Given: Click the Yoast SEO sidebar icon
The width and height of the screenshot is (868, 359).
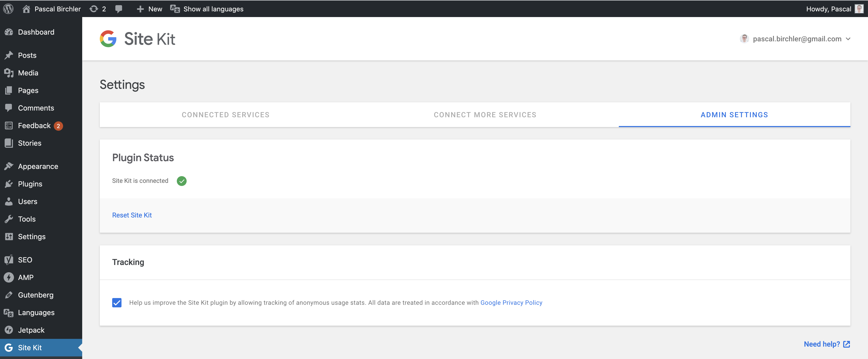Looking at the screenshot, I should (9, 260).
